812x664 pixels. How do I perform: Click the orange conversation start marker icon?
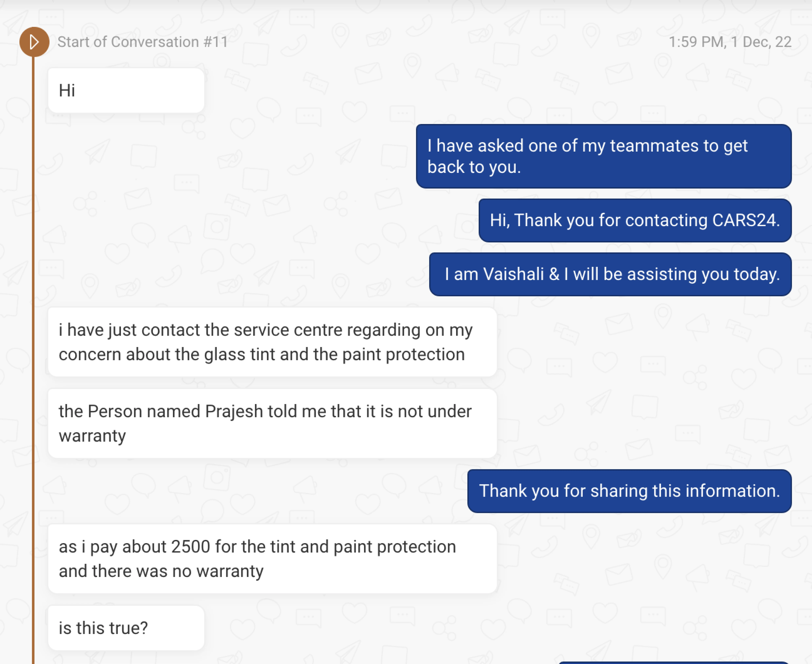point(34,42)
